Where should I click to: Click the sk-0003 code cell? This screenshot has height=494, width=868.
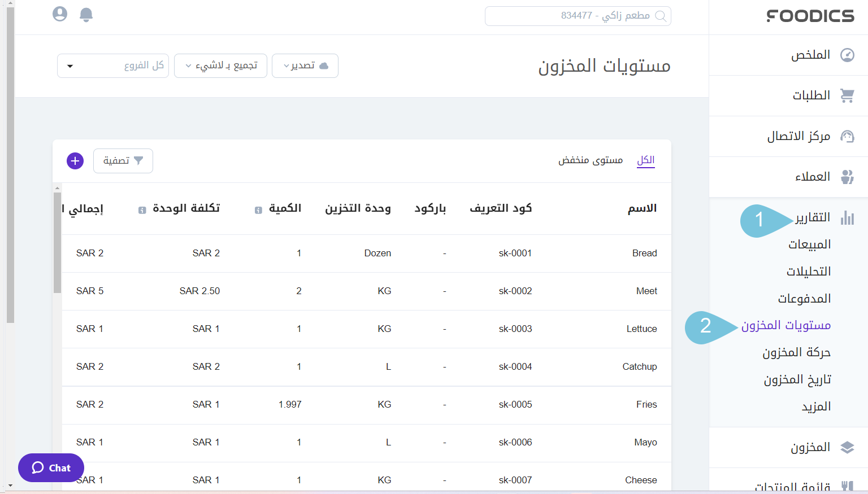[x=515, y=329]
